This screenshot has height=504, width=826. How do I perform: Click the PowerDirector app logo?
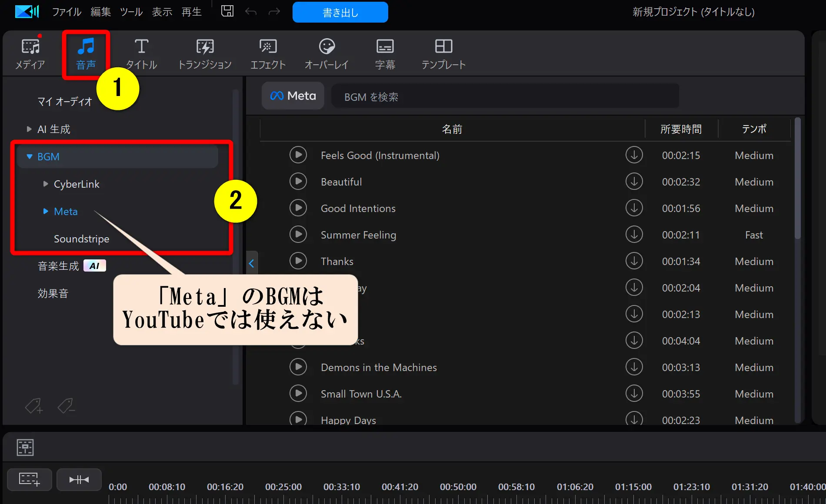[x=27, y=11]
